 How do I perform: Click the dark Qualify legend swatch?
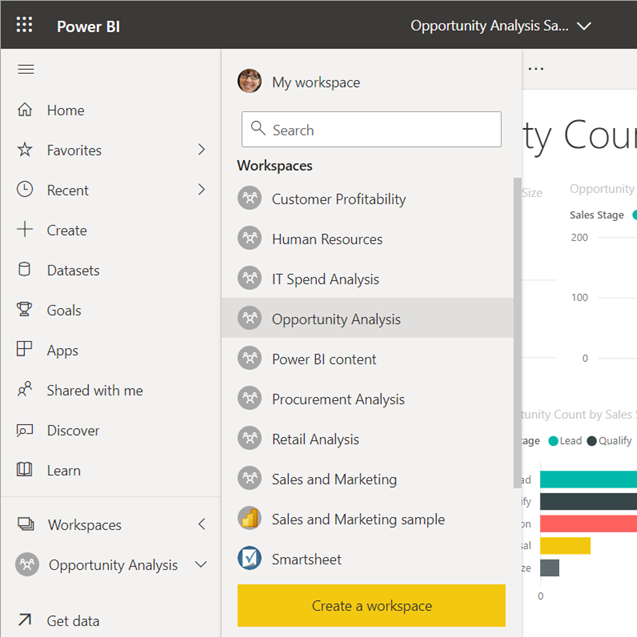click(592, 441)
